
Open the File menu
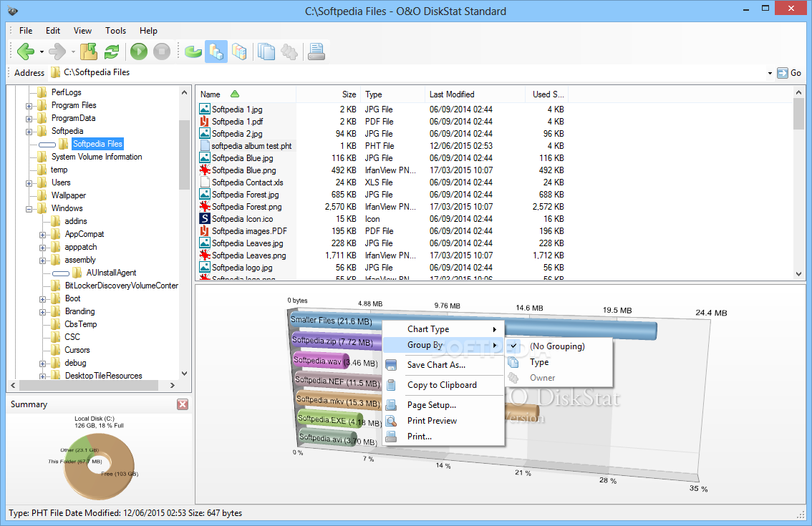click(x=25, y=31)
